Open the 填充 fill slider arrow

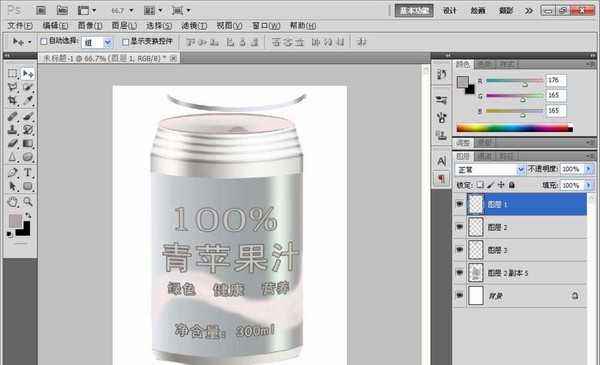[x=589, y=185]
